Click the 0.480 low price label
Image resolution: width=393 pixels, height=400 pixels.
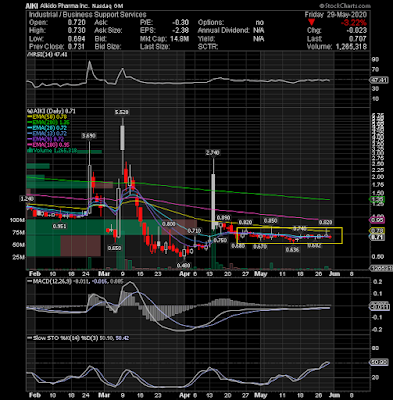point(184,265)
